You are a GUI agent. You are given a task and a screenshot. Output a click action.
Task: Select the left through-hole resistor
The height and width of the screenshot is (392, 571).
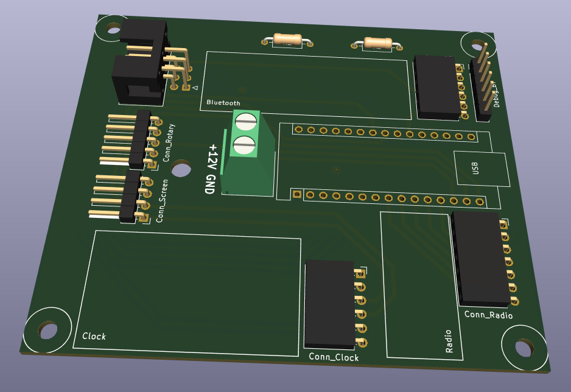tap(287, 40)
